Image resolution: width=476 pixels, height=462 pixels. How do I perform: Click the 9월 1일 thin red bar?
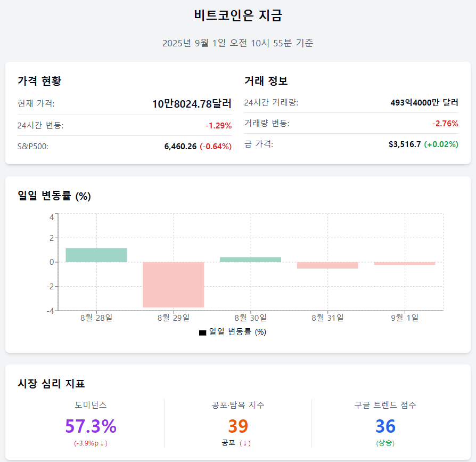click(x=405, y=263)
